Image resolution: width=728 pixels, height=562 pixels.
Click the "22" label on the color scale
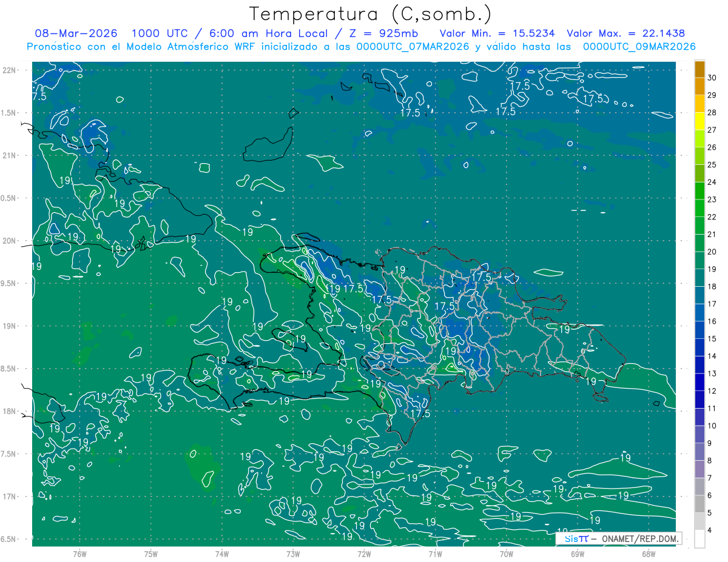point(712,217)
